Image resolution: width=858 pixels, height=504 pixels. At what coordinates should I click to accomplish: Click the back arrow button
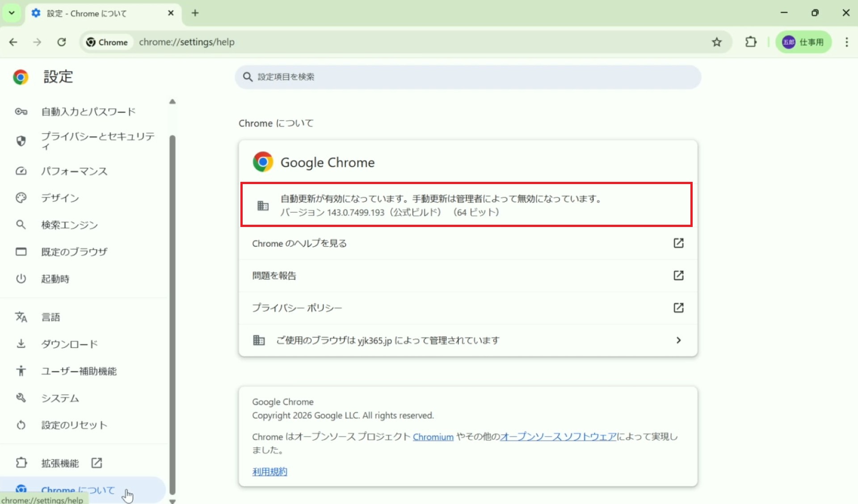click(13, 42)
